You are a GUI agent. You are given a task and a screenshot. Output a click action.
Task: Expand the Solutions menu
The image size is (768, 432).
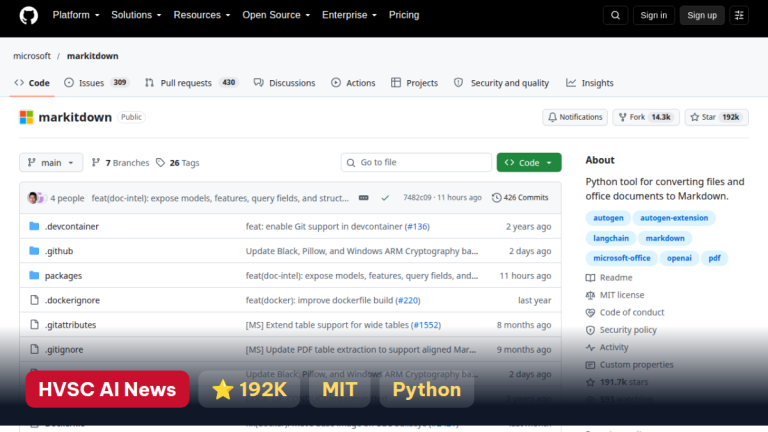point(136,15)
